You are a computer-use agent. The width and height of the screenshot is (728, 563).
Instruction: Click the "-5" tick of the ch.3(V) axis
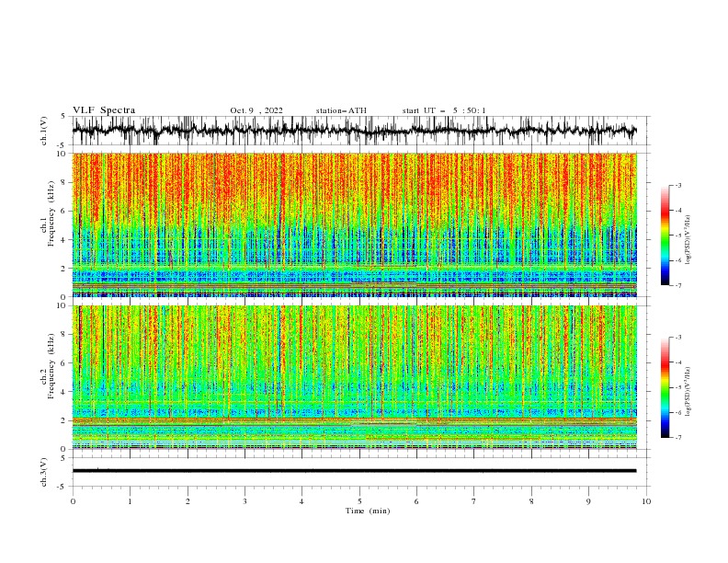click(x=63, y=487)
